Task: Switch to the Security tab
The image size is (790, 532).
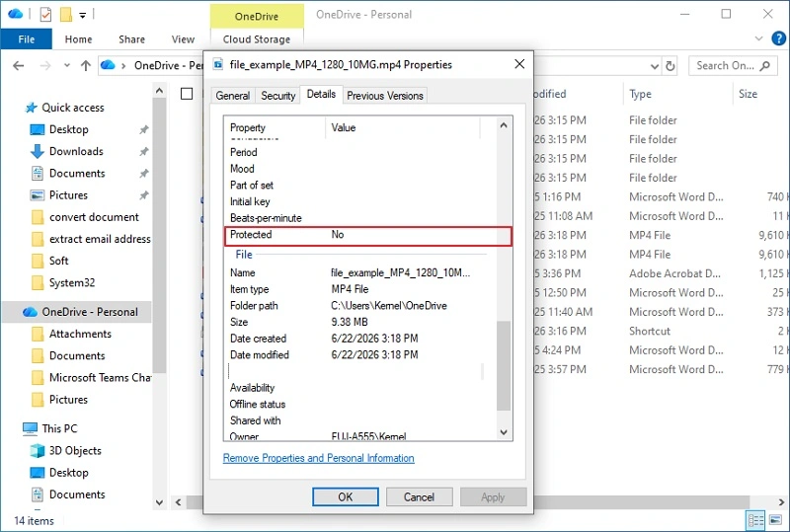Action: click(277, 95)
